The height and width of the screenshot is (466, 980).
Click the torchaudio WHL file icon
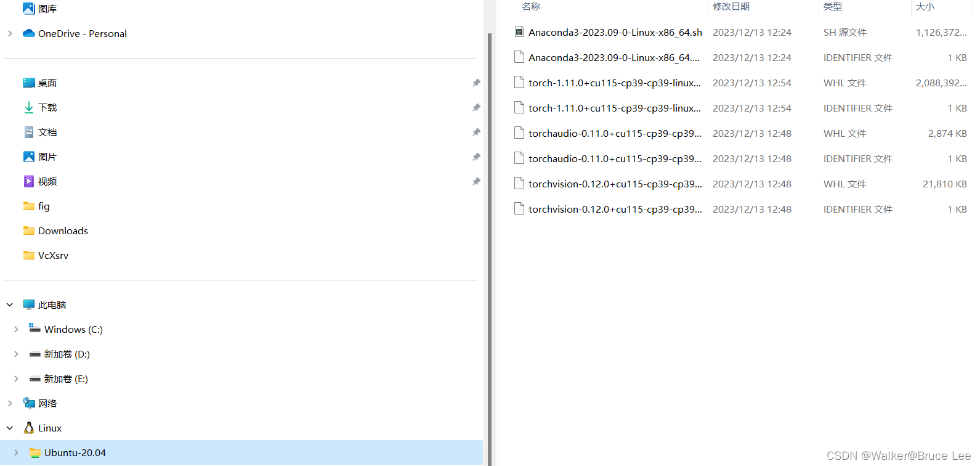pos(519,133)
